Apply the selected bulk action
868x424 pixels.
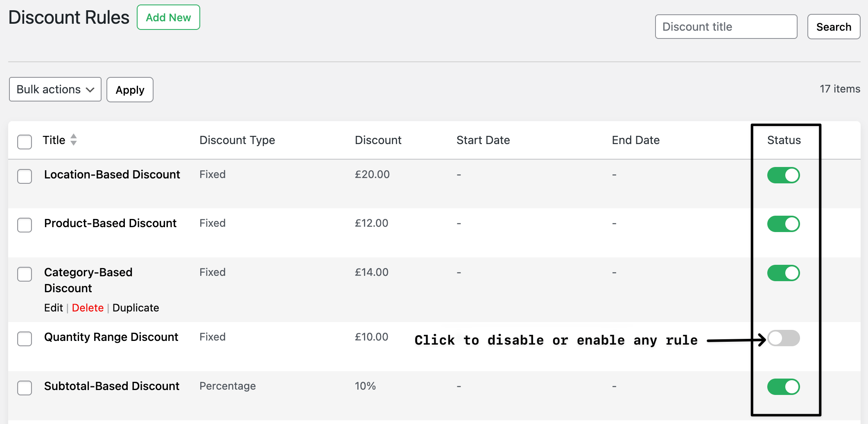tap(130, 90)
